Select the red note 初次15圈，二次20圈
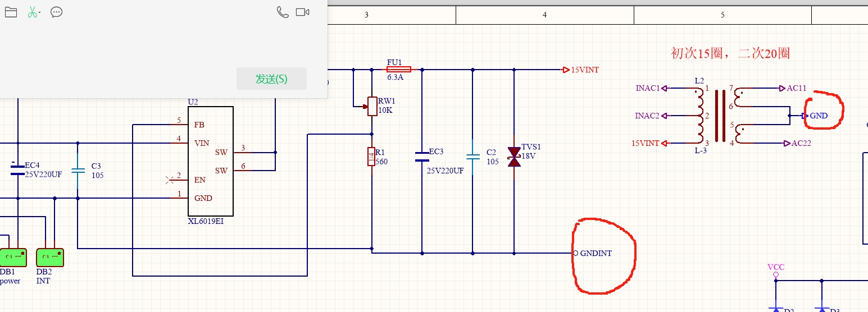This screenshot has height=312, width=868. (730, 54)
